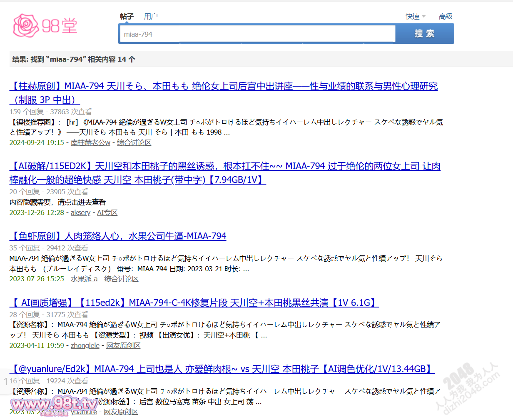The width and height of the screenshot is (513, 420).
Task: Open 网友原创区 link beside zhonglele
Action: click(123, 345)
